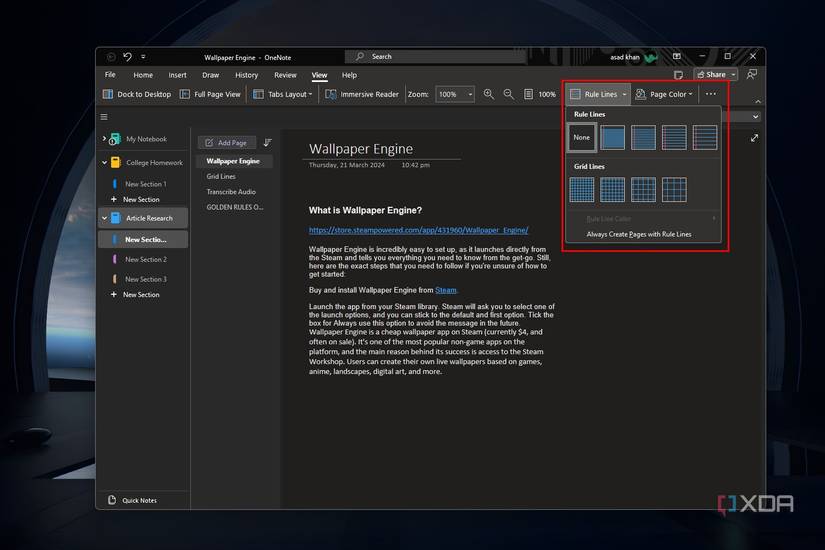The image size is (825, 550).
Task: Click the Share button
Action: (x=711, y=75)
